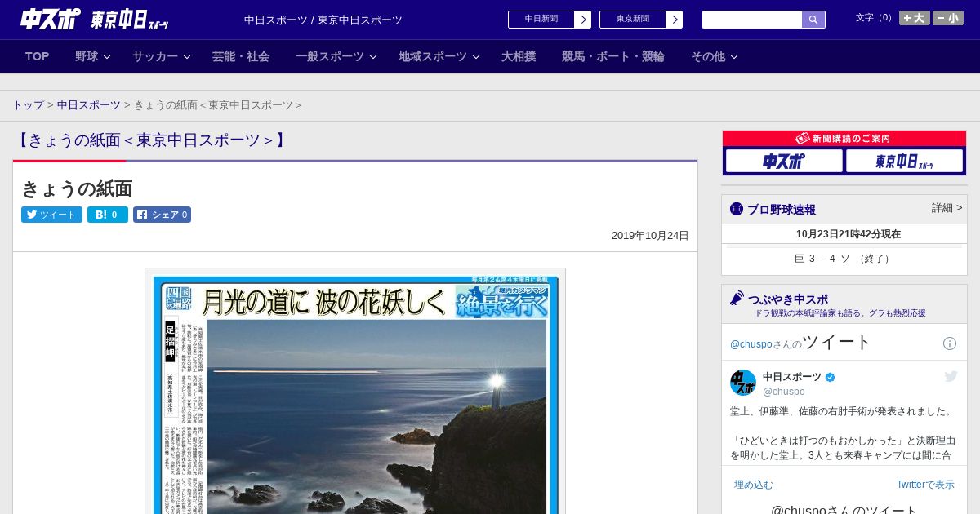Open 詳細 > link for baseball scores

coord(947,208)
